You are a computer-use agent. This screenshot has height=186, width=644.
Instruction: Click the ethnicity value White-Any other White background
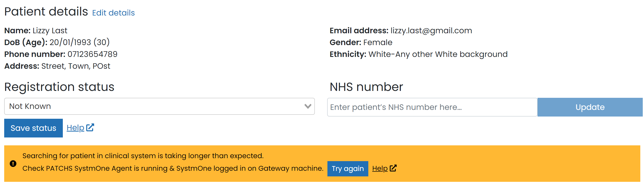(438, 54)
